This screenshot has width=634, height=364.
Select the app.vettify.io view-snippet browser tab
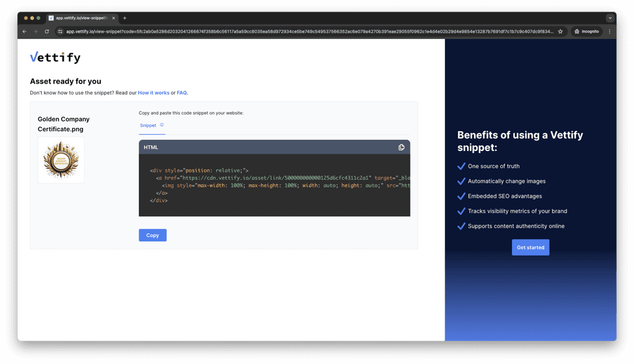[82, 18]
